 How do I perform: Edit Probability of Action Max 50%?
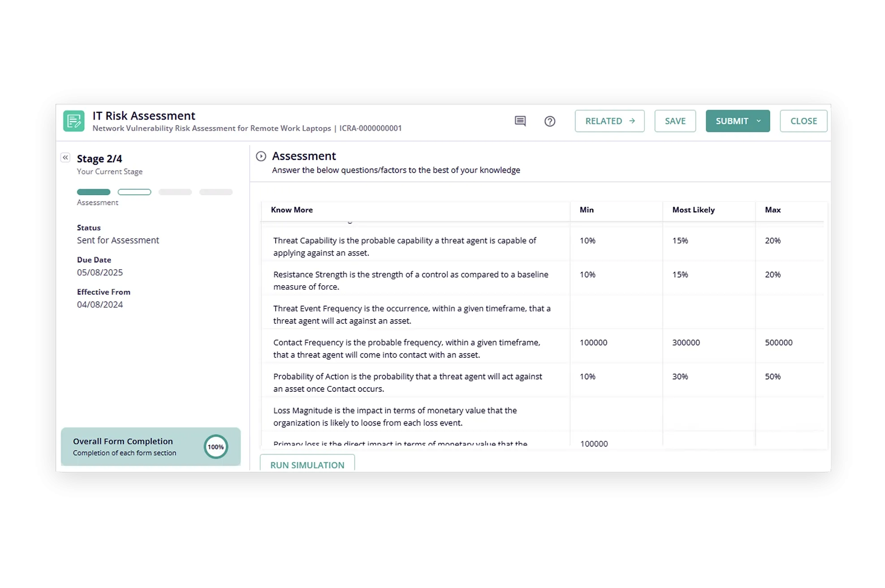773,376
